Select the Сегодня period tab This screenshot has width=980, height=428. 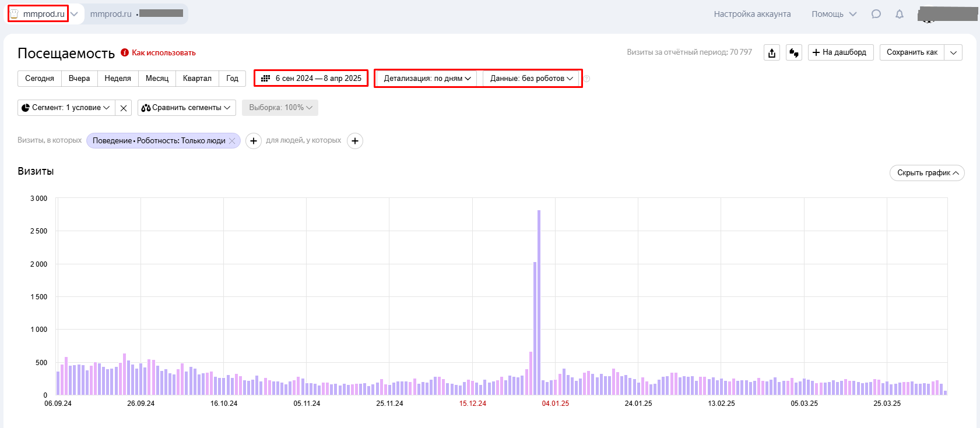(x=40, y=78)
